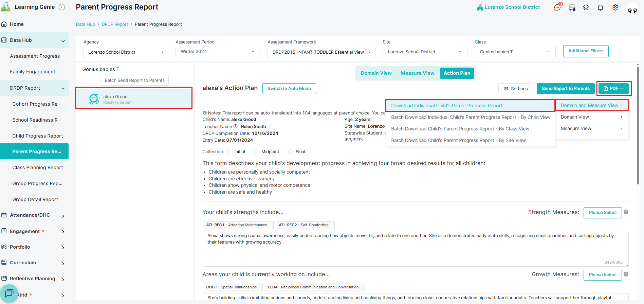Choose Download Individual Child's Parent Progress Report
The image size is (644, 304).
click(x=471, y=106)
